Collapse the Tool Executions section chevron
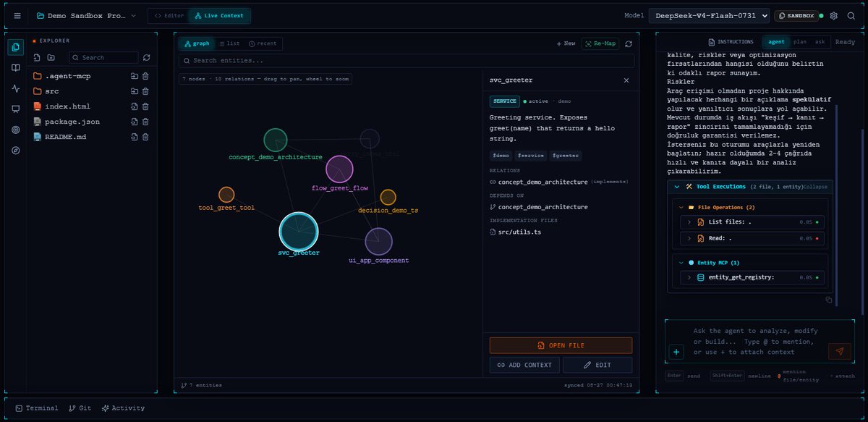This screenshot has height=422, width=868. (x=677, y=186)
